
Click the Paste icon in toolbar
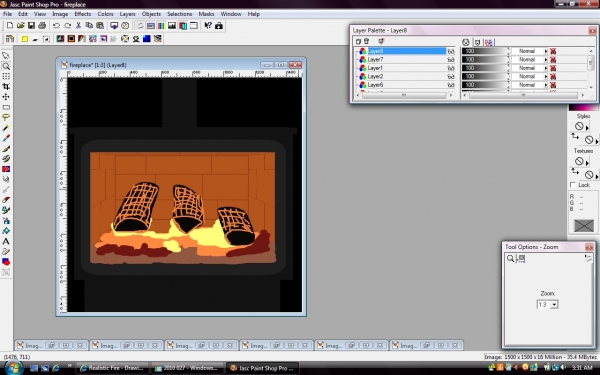tap(100, 26)
